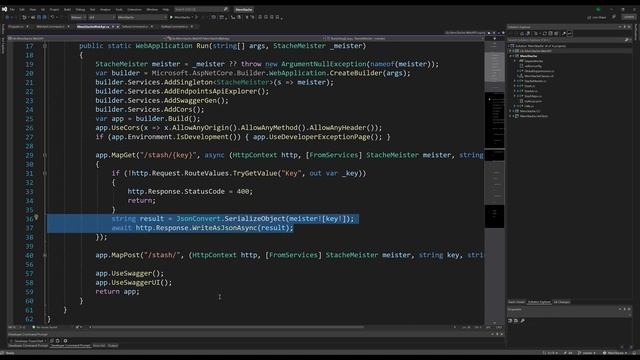Collapse the if block at line 31
Screen dimensions: 640x360
coord(45,173)
